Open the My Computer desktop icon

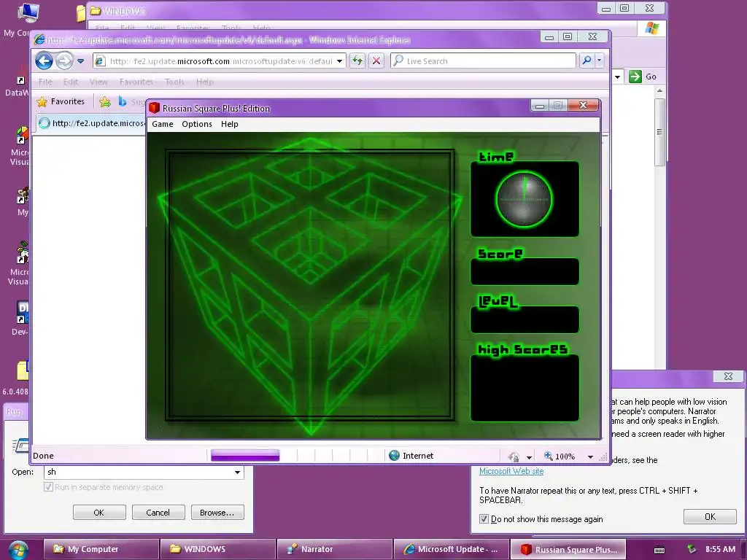[28, 19]
